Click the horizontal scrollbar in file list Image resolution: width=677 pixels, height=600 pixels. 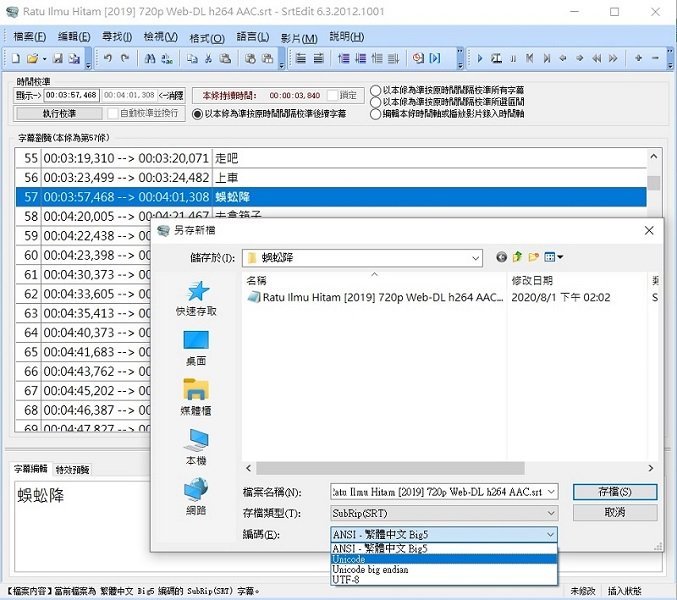390,468
